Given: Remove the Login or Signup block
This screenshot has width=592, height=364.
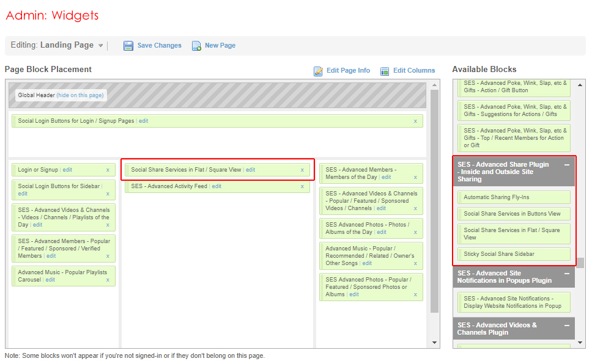Looking at the screenshot, I should [x=108, y=170].
